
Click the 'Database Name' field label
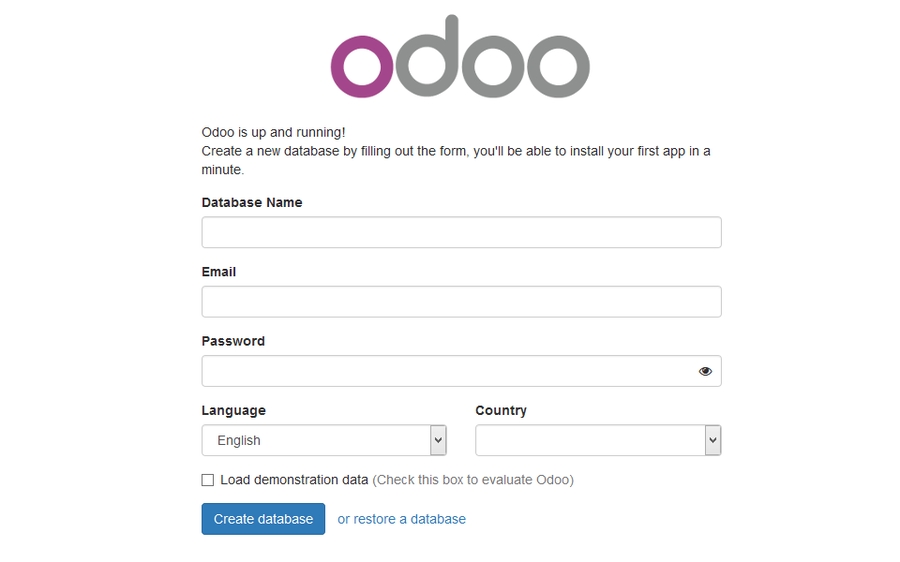pos(252,202)
